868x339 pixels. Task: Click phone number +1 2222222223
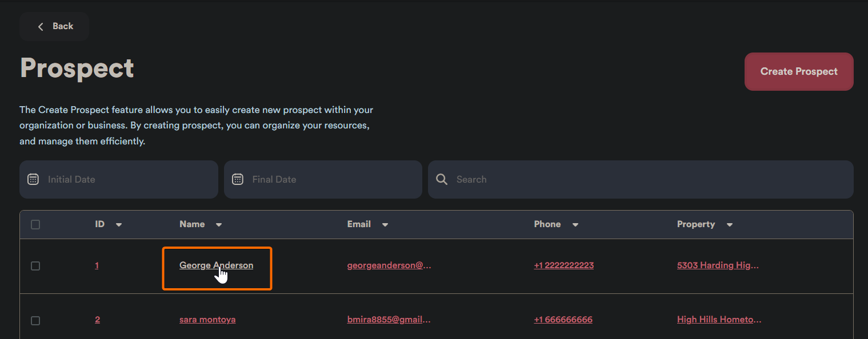563,265
